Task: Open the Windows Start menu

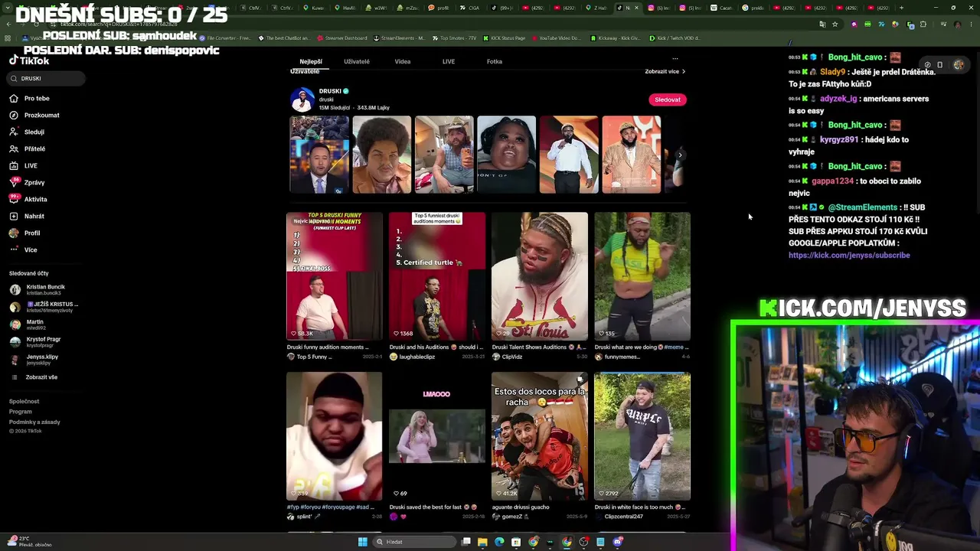Action: (362, 542)
